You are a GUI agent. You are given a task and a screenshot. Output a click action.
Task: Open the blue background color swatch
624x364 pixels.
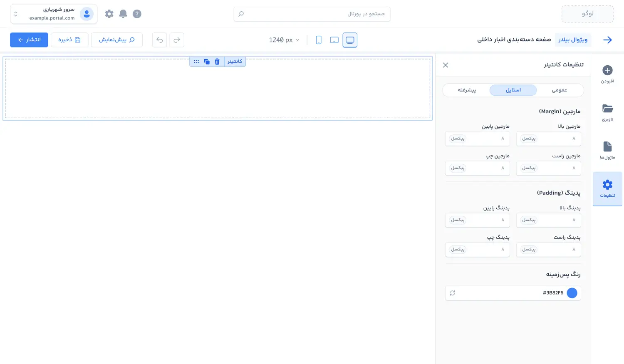click(x=572, y=293)
